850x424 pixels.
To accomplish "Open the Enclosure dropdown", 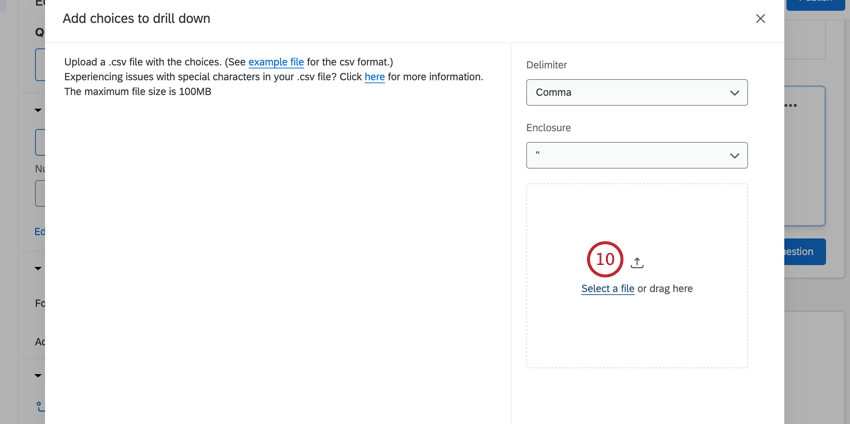I will coord(636,156).
